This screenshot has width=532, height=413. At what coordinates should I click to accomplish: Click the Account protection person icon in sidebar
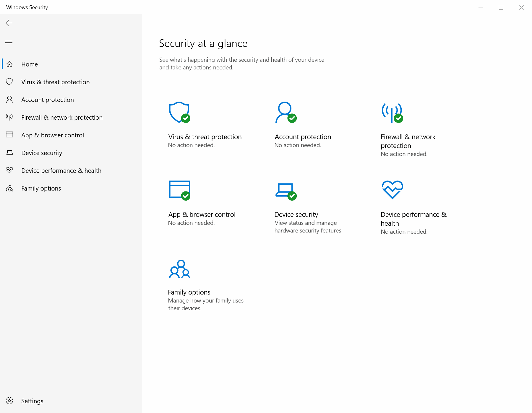click(9, 100)
